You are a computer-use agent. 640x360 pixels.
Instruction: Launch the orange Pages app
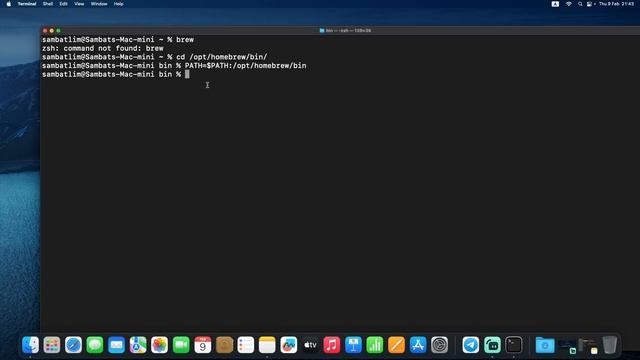[396, 345]
